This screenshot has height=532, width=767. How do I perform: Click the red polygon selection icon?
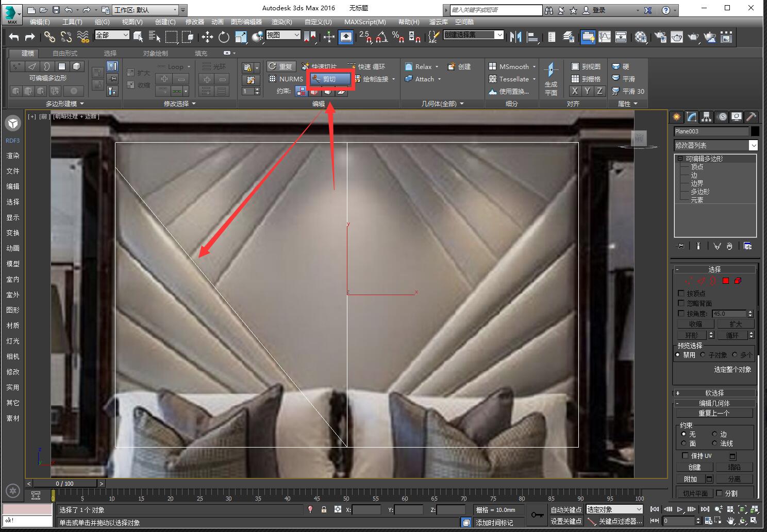726,281
